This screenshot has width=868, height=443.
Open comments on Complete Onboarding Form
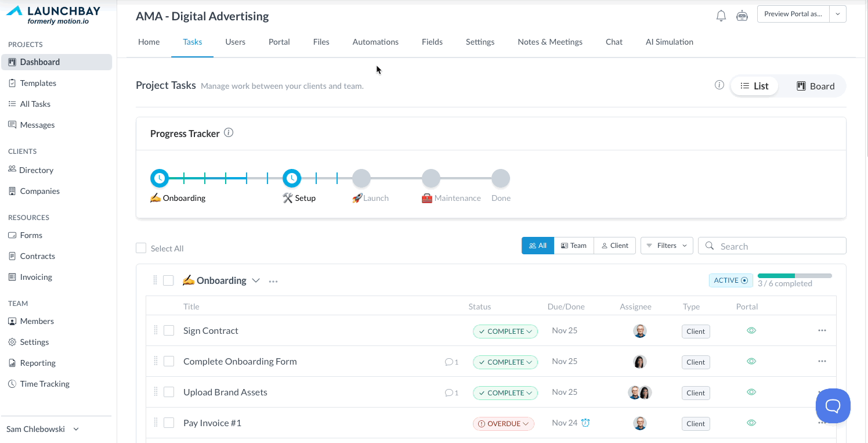[451, 362]
